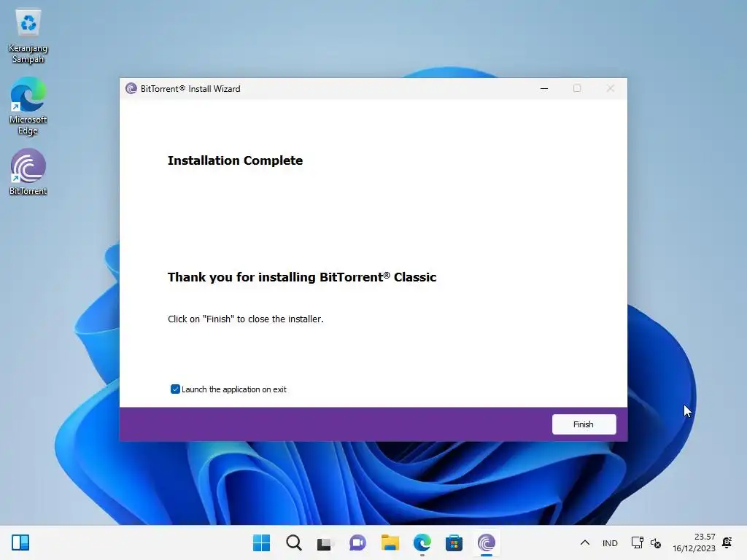This screenshot has width=747, height=560.
Task: Open the BitTorrent desktop shortcut
Action: pyautogui.click(x=28, y=172)
